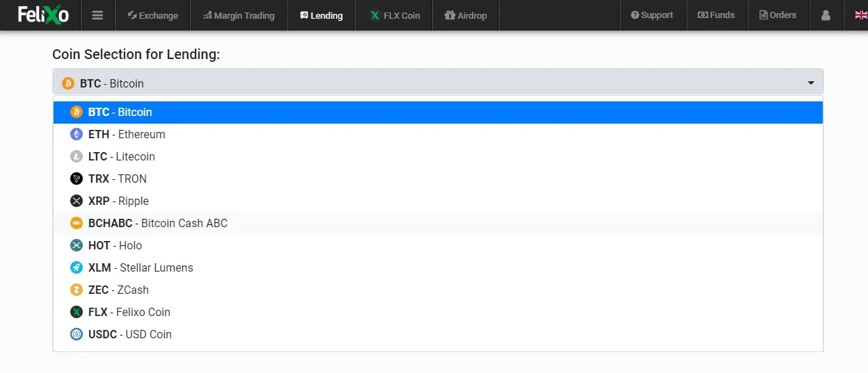Open the Airdrop menu item
The image size is (868, 373).
pyautogui.click(x=465, y=15)
